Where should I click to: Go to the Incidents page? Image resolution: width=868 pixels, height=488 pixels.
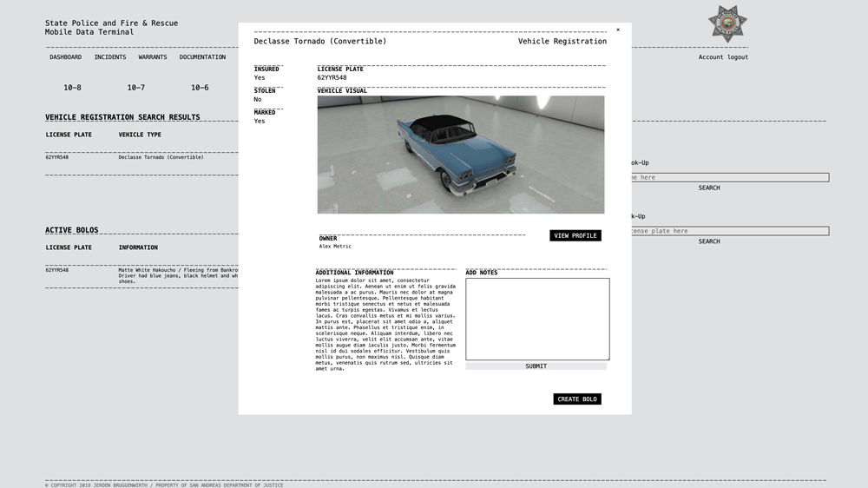pyautogui.click(x=110, y=57)
